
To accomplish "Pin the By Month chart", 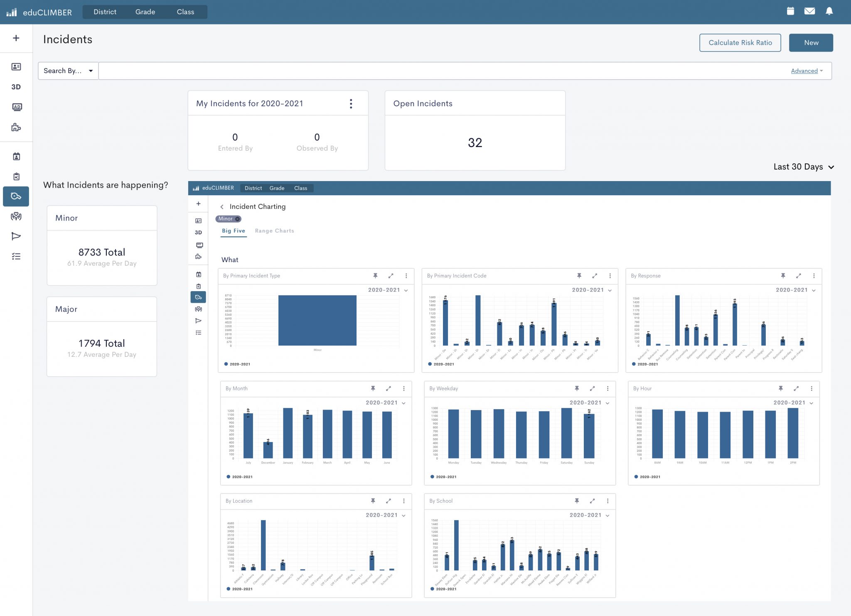I will (373, 388).
